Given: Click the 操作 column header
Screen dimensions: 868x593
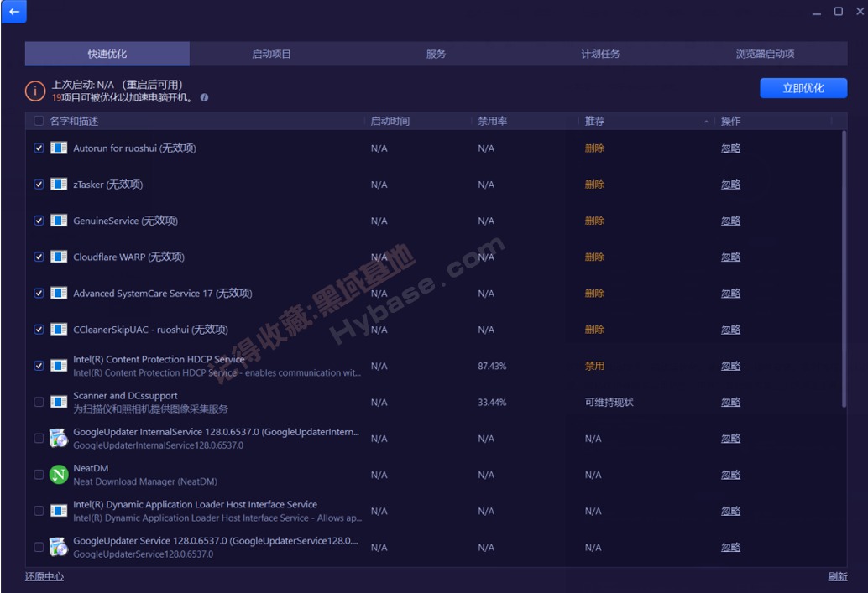Looking at the screenshot, I should click(730, 121).
